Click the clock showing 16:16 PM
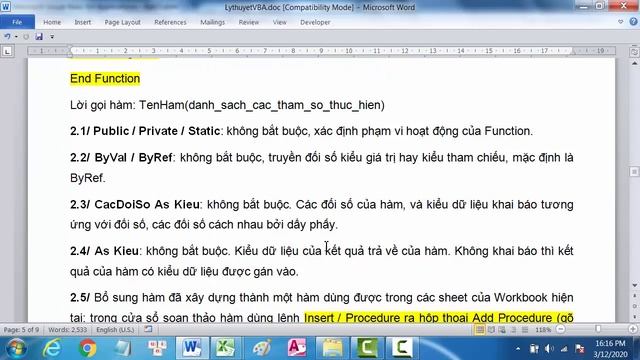The image size is (640, 360). pyautogui.click(x=610, y=343)
